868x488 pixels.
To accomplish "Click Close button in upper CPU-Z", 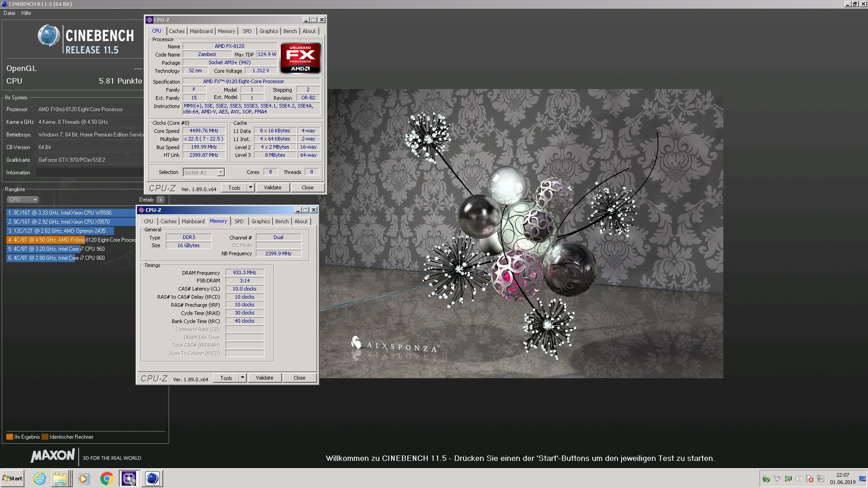I will tap(307, 188).
